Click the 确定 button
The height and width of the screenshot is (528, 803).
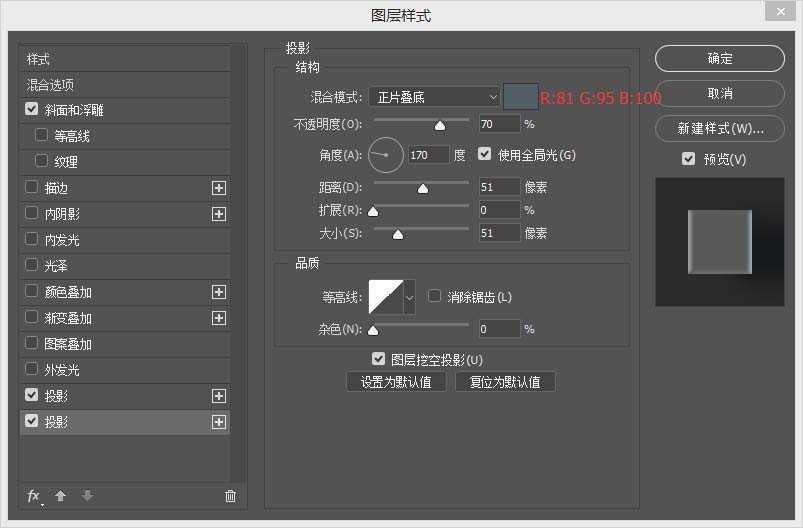click(x=719, y=59)
